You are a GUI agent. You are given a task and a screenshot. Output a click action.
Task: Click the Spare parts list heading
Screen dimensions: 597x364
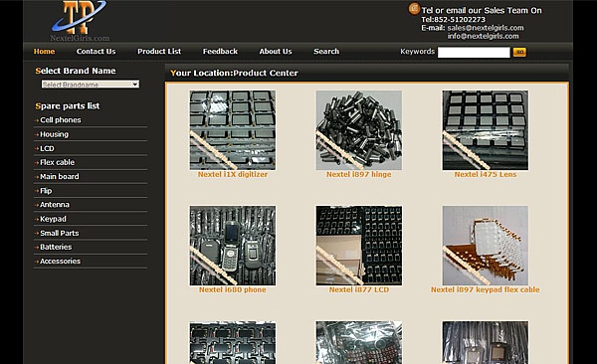coord(68,106)
